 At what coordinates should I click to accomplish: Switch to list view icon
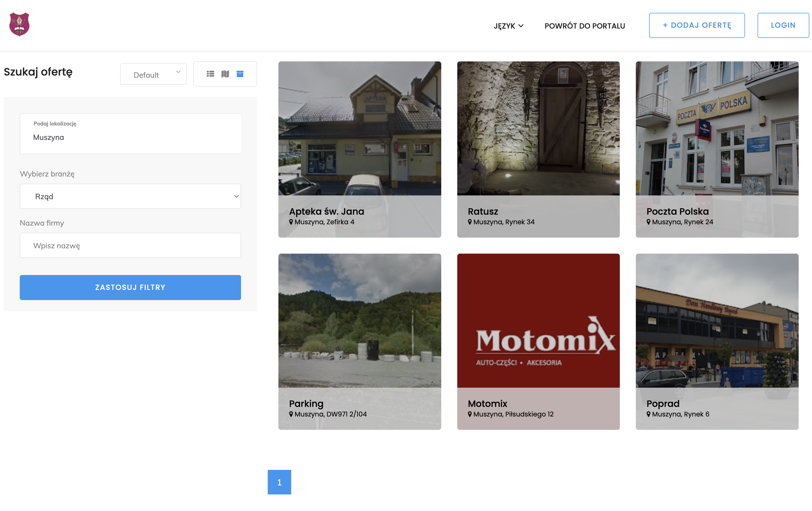coord(210,73)
